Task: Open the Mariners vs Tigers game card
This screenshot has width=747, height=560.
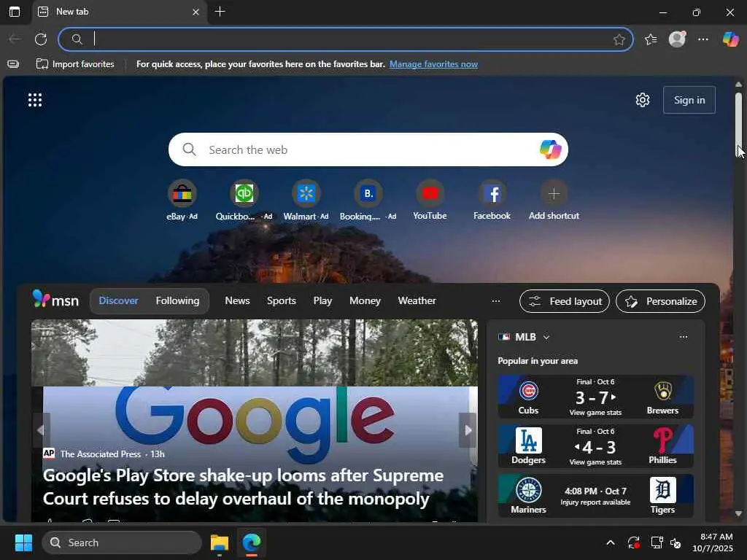Action: (x=595, y=496)
